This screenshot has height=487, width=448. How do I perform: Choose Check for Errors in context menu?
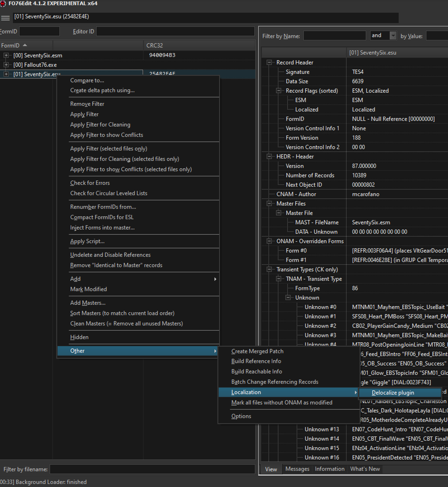(90, 183)
